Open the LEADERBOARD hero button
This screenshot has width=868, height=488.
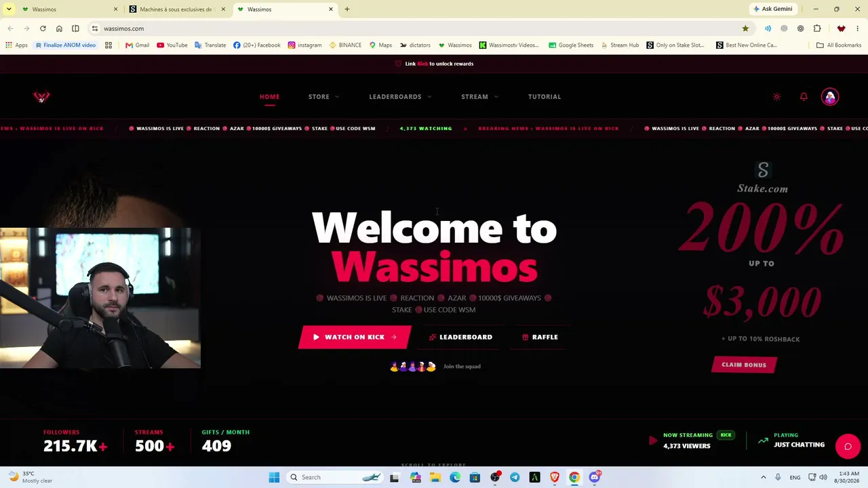[460, 337]
